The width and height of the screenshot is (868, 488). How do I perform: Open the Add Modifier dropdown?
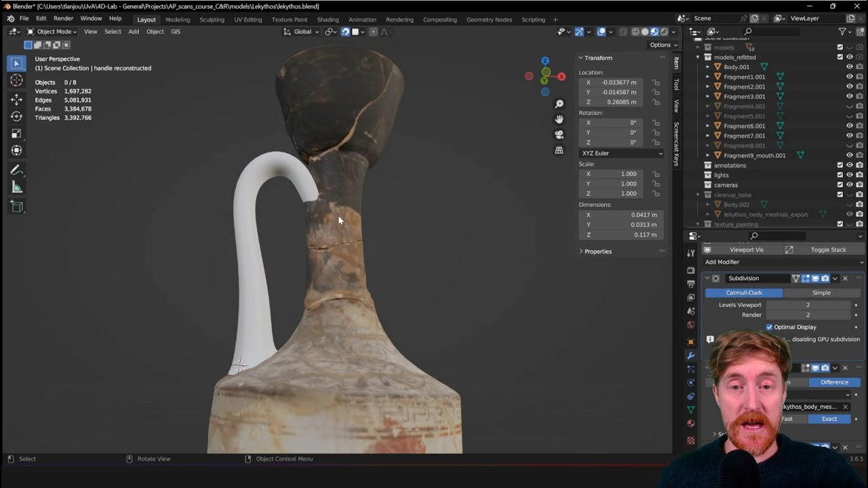coord(784,262)
